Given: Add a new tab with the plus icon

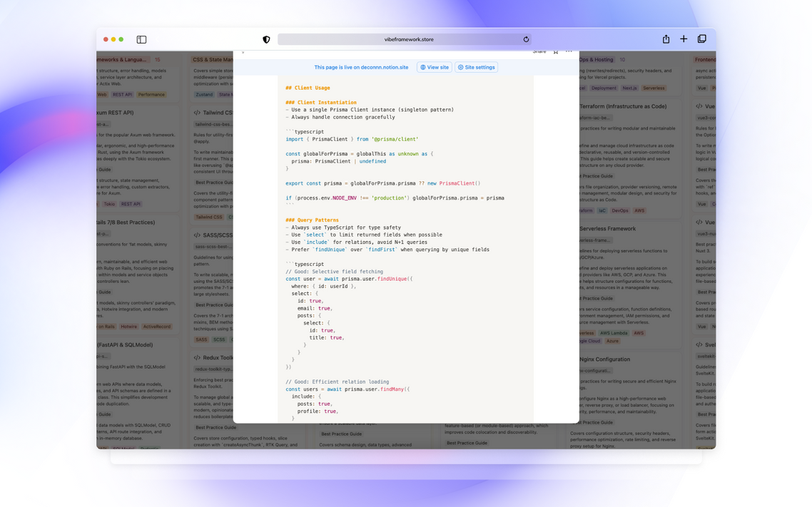Looking at the screenshot, I should (684, 39).
